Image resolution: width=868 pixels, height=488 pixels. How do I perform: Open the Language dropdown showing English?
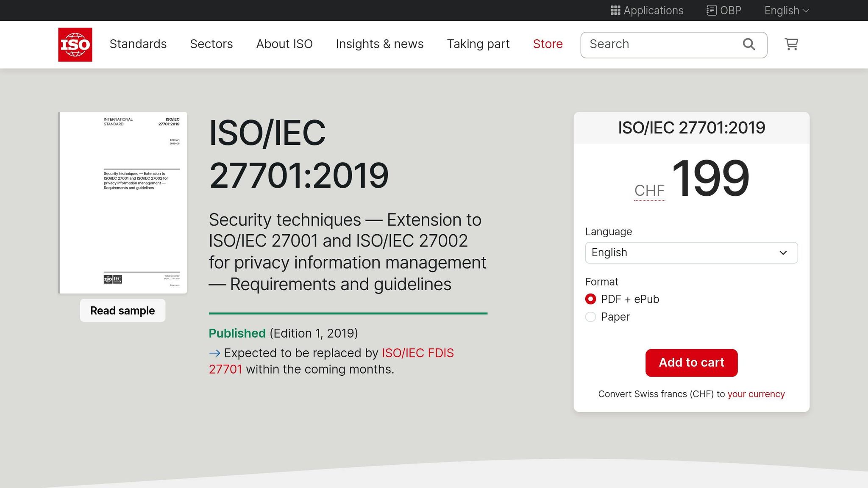point(691,253)
